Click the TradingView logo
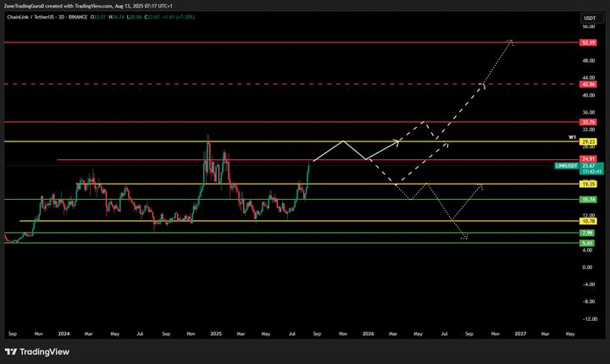The width and height of the screenshot is (610, 364). [36, 352]
